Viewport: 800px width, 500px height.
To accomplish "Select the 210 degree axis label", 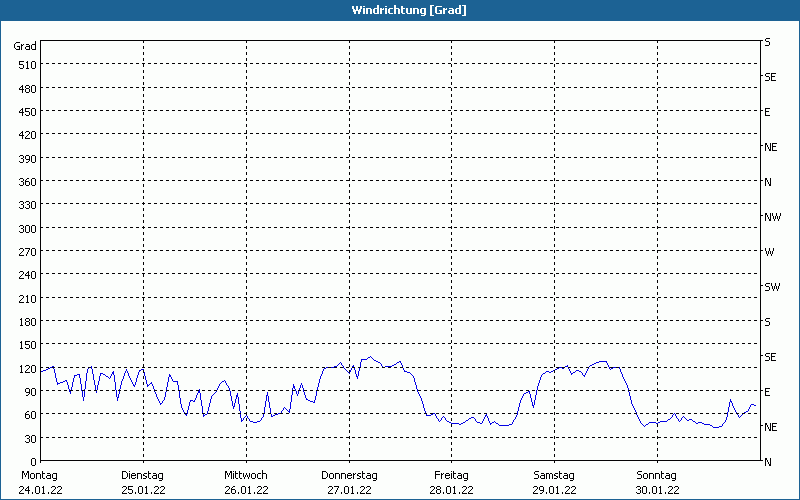I will (x=28, y=299).
